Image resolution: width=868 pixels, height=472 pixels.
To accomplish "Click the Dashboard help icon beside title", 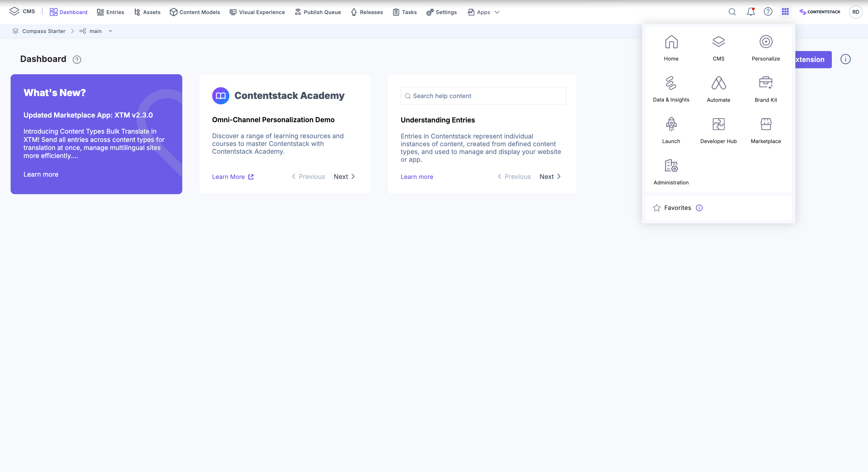I will pyautogui.click(x=77, y=60).
